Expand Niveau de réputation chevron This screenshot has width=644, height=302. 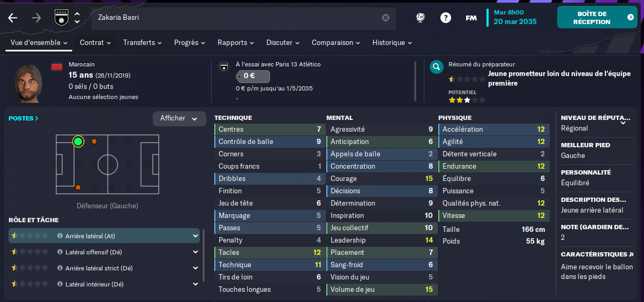point(623,122)
